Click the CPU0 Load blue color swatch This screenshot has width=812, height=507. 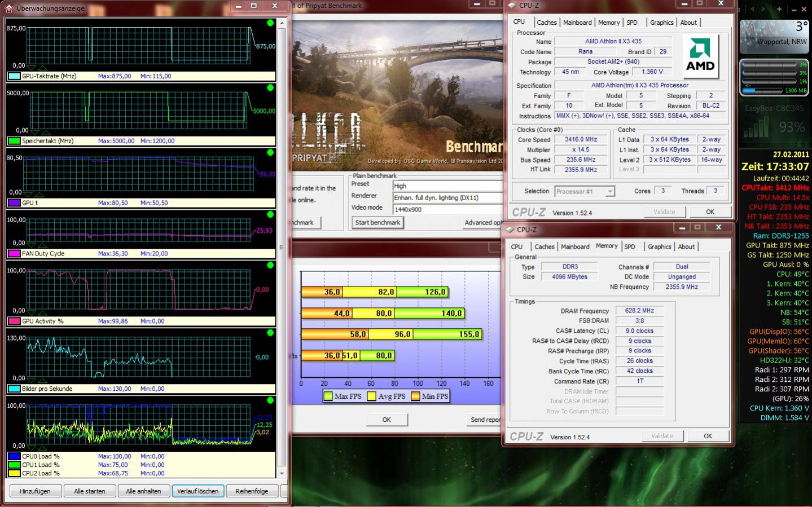(x=14, y=457)
